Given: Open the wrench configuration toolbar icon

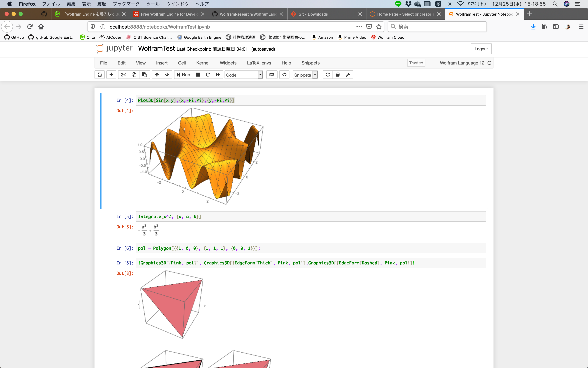Looking at the screenshot, I should (348, 75).
